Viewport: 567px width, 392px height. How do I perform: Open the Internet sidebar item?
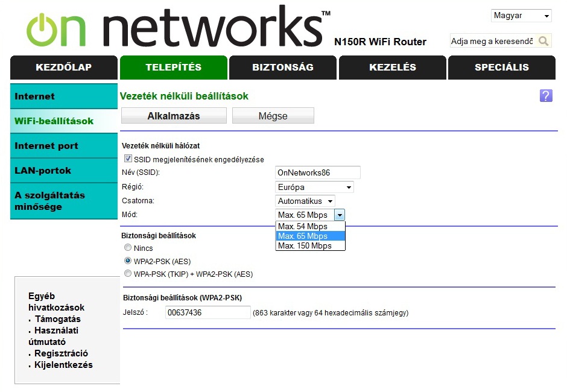64,96
